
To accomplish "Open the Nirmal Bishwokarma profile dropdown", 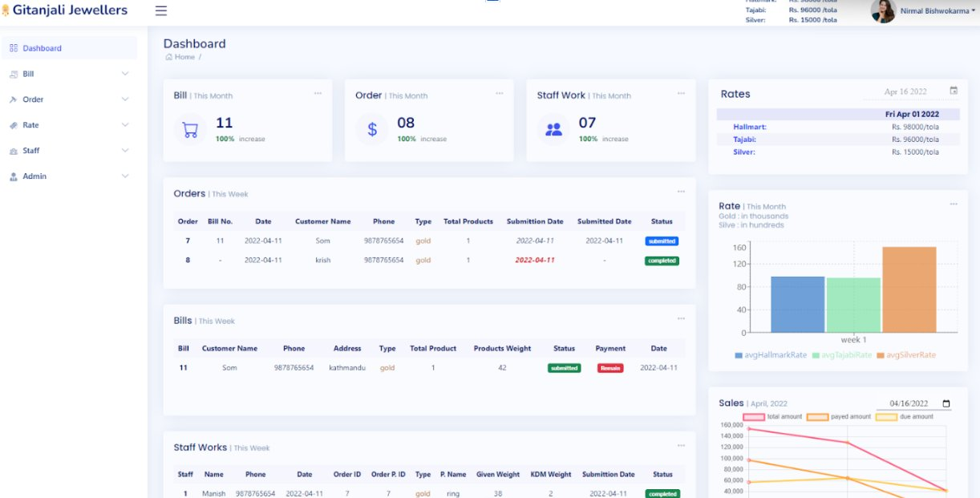I will click(939, 11).
